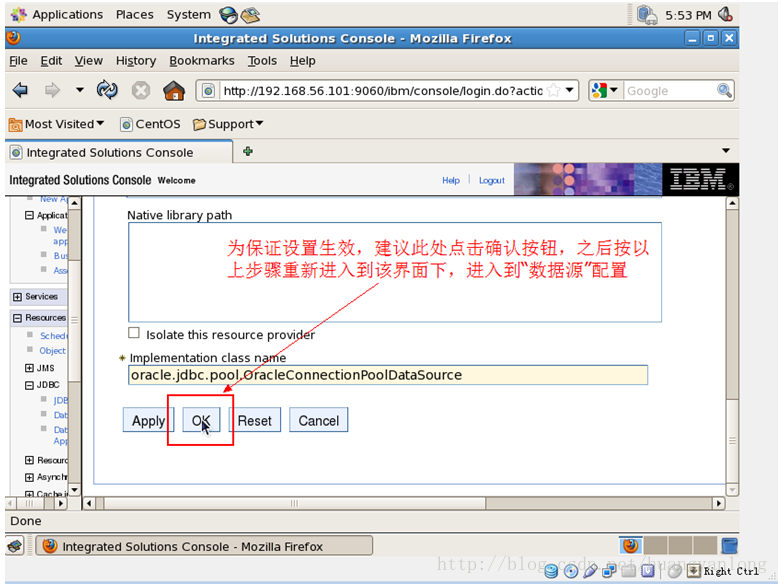This screenshot has width=778, height=584.
Task: Open the CentOS bookmark
Action: (x=150, y=124)
